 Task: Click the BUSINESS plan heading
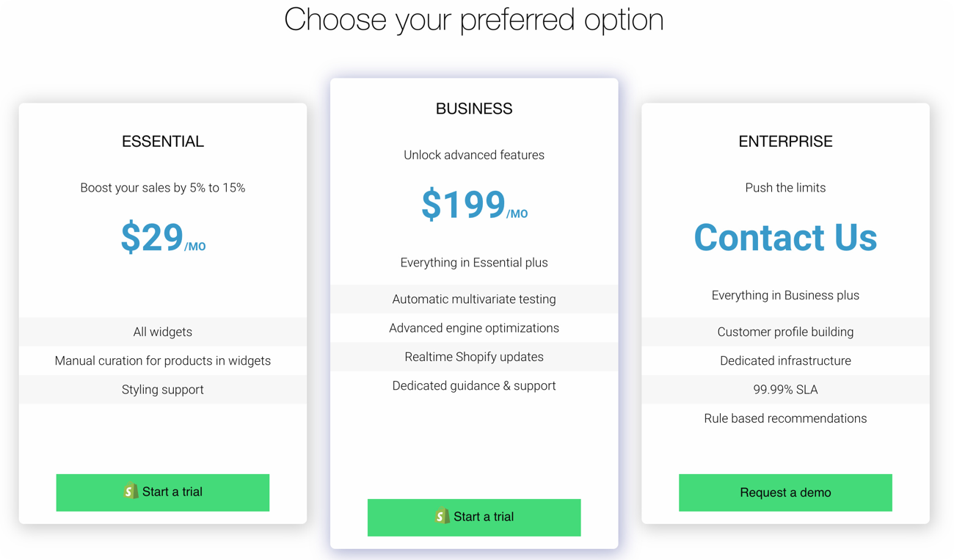[x=474, y=109]
